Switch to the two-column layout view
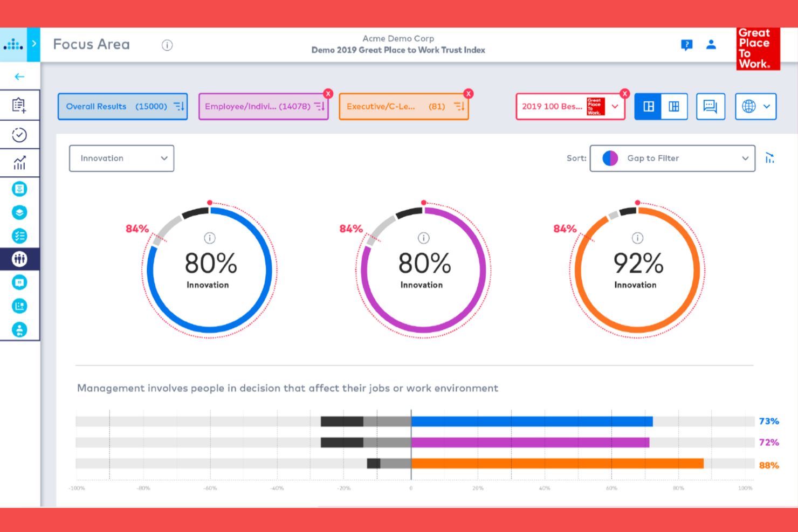798x532 pixels. point(648,106)
